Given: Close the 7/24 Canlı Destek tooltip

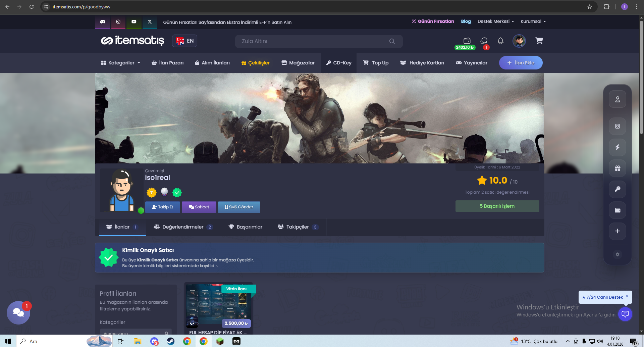Looking at the screenshot, I should [627, 296].
